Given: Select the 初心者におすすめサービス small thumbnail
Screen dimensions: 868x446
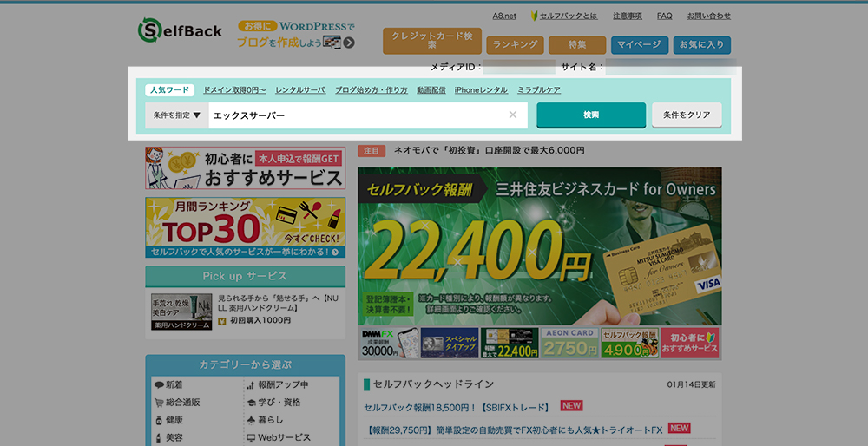Looking at the screenshot, I should click(690, 343).
